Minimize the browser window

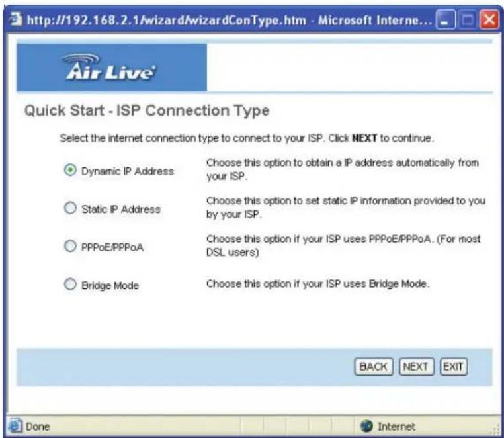(446, 20)
